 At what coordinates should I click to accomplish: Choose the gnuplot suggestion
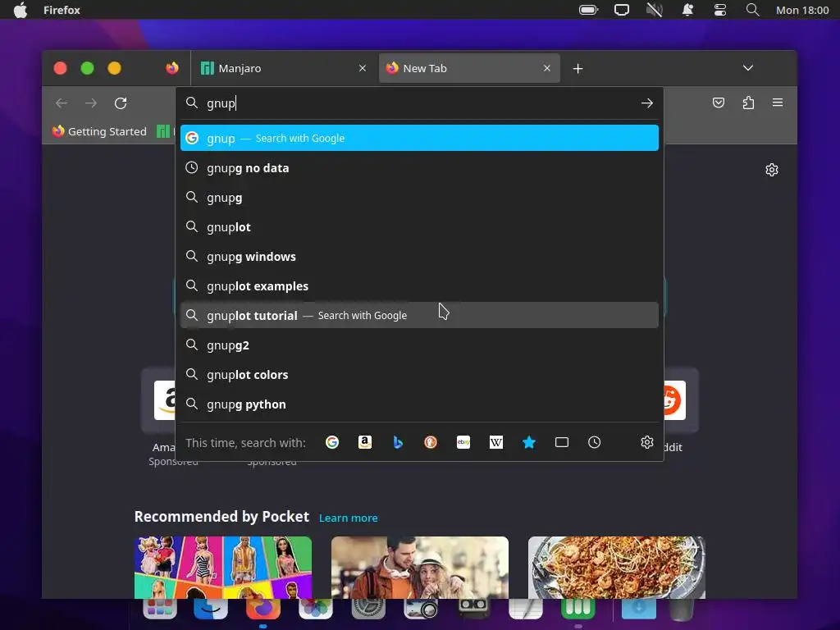pyautogui.click(x=419, y=226)
